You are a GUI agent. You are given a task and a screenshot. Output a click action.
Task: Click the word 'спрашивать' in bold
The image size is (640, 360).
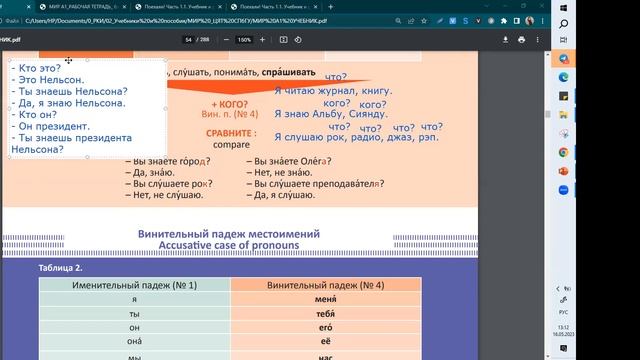[289, 72]
